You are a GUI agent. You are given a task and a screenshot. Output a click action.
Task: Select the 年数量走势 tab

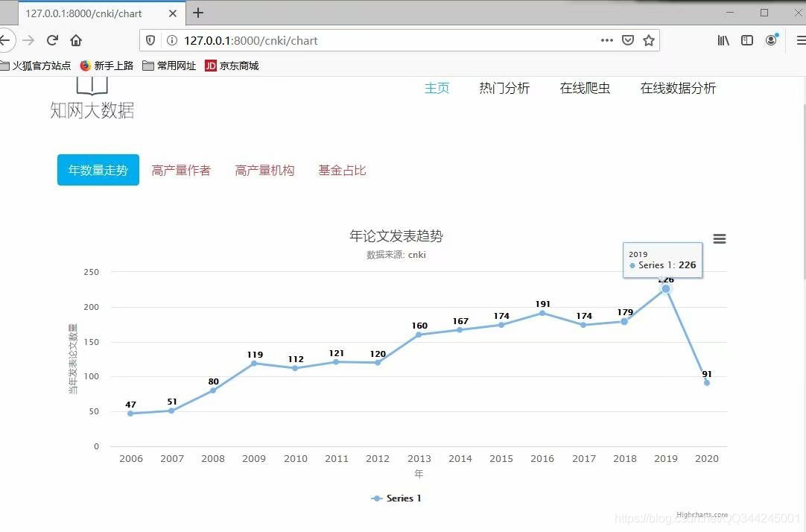tap(98, 170)
